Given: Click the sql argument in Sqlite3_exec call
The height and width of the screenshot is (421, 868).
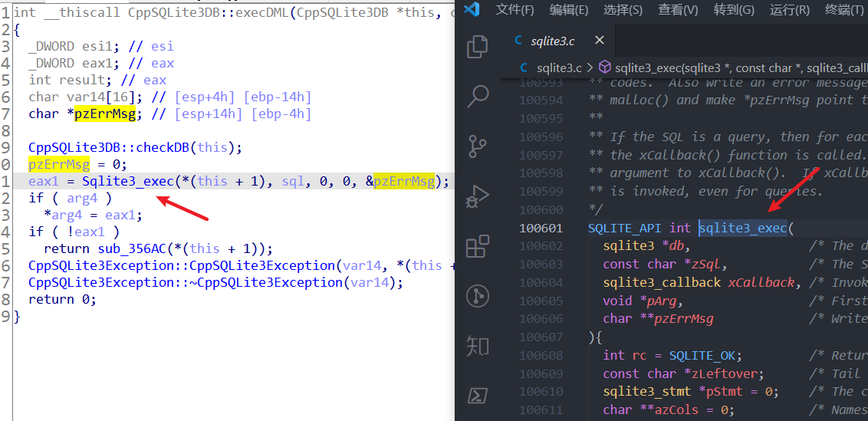Looking at the screenshot, I should [293, 182].
